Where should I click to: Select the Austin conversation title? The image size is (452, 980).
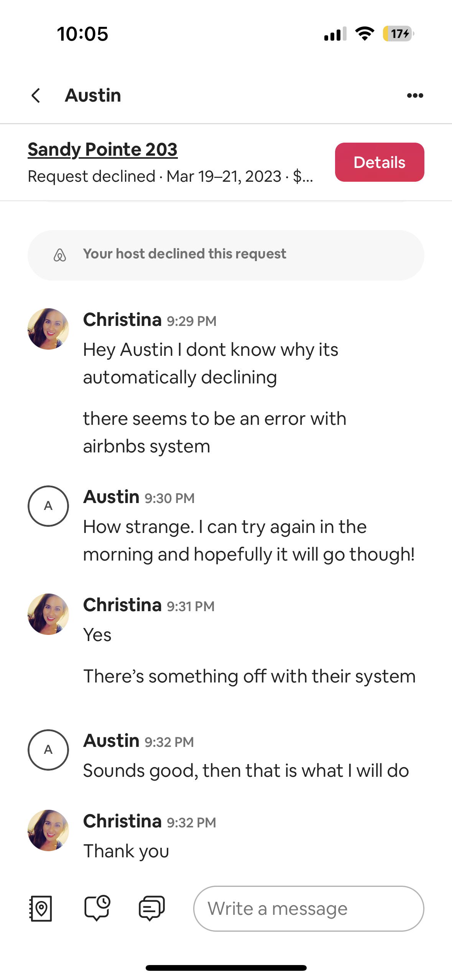click(x=93, y=95)
